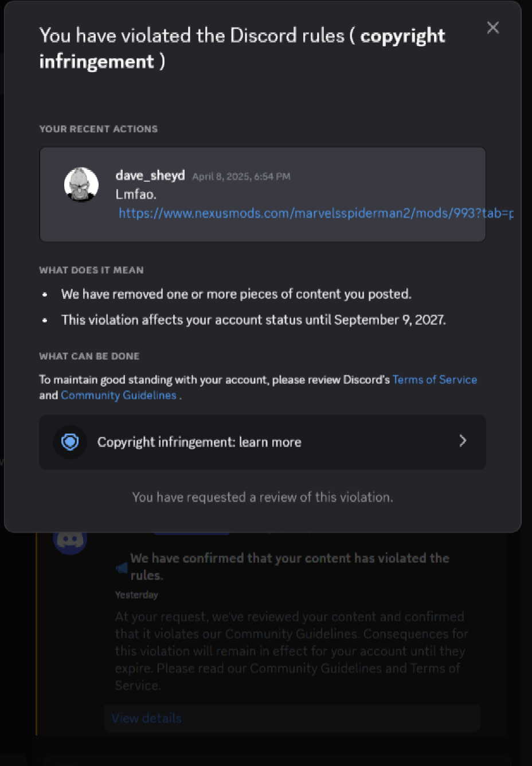The image size is (532, 766).
Task: Click the shield icon beside Copyright infringement
Action: click(70, 442)
